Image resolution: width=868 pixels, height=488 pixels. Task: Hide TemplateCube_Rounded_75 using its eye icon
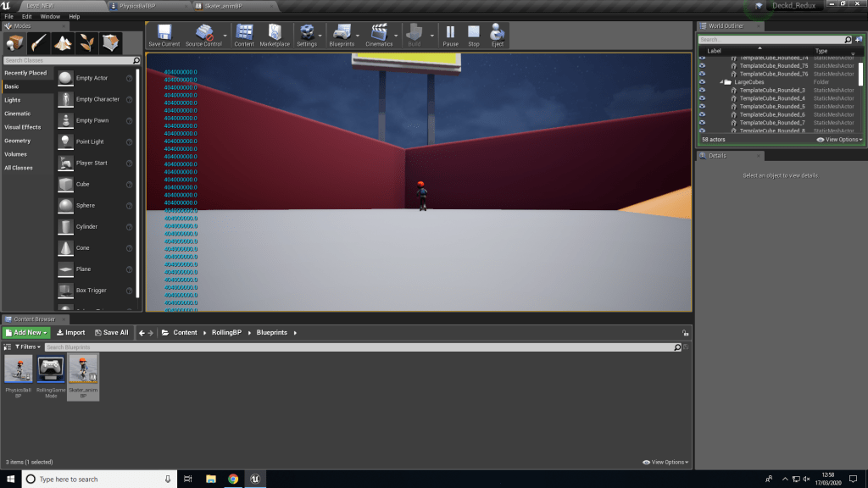coord(702,66)
